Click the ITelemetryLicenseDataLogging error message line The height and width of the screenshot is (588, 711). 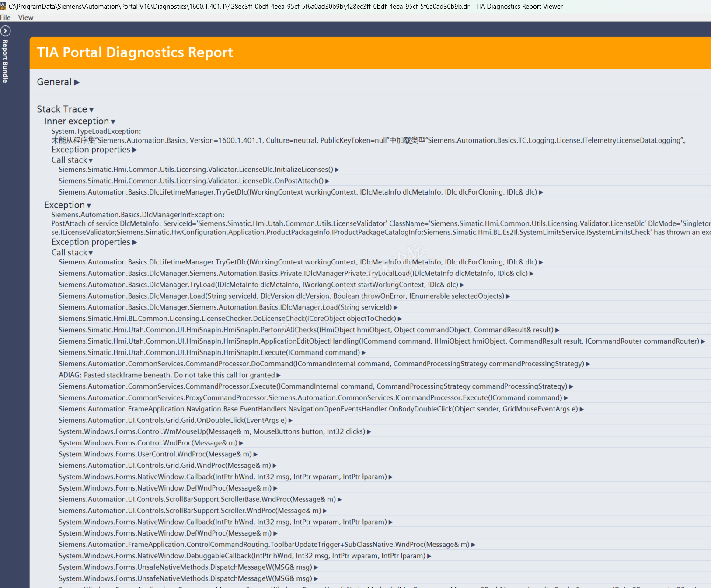click(369, 141)
